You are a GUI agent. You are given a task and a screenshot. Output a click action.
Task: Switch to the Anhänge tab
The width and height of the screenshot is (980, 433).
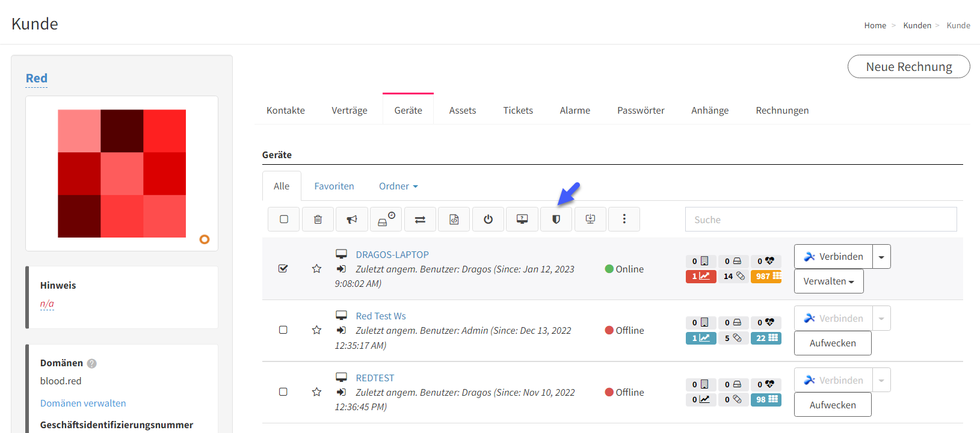pos(710,110)
